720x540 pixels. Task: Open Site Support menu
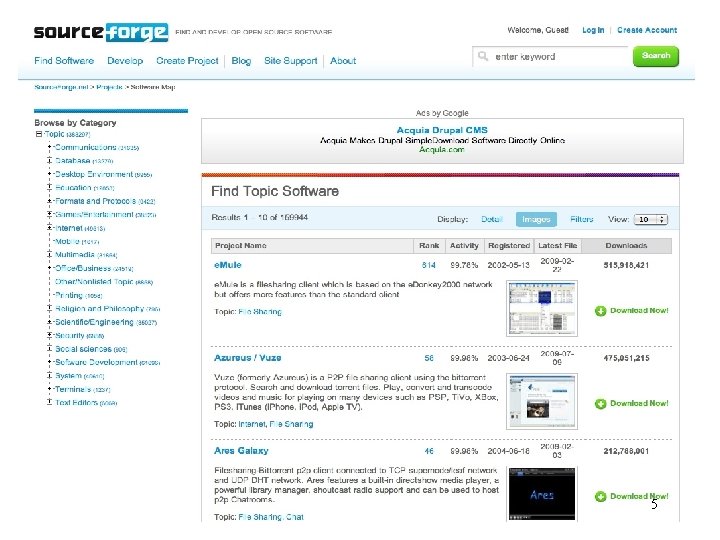click(291, 61)
